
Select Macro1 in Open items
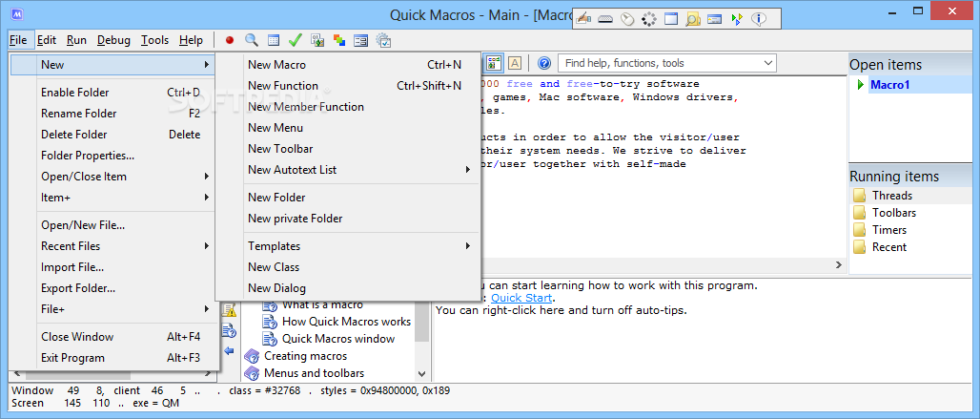click(x=890, y=84)
